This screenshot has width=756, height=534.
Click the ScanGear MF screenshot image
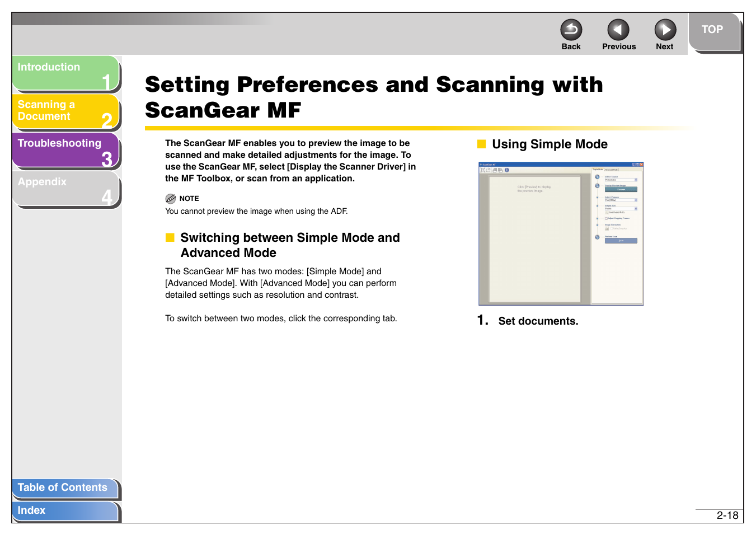(561, 233)
